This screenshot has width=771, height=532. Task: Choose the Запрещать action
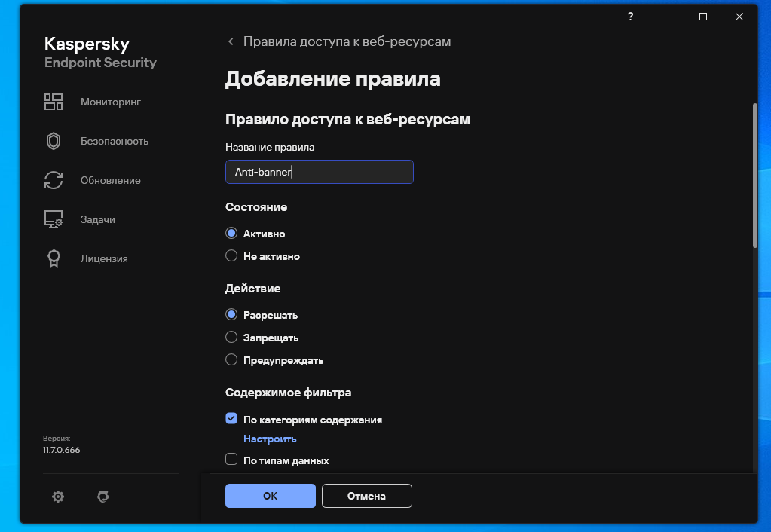click(x=231, y=338)
